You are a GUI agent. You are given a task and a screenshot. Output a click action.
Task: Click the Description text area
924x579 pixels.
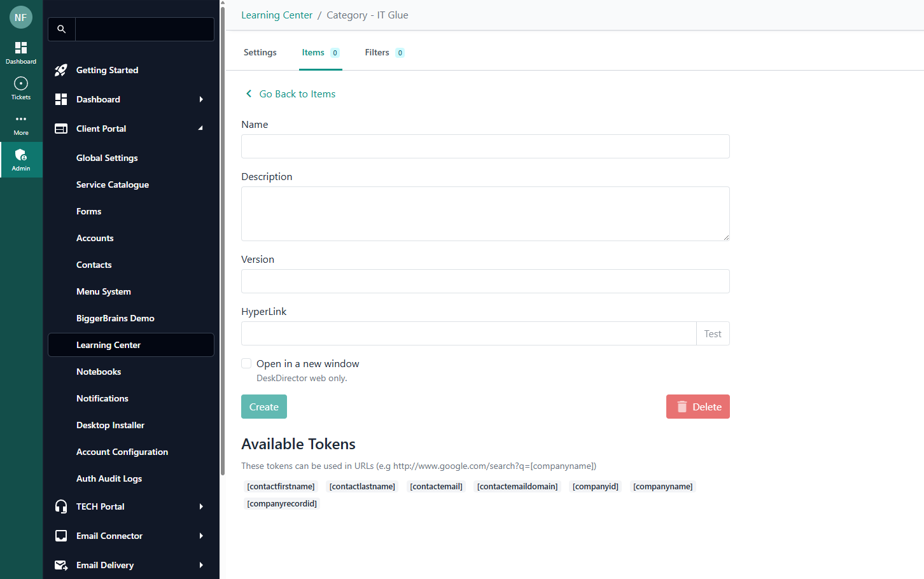coord(486,214)
